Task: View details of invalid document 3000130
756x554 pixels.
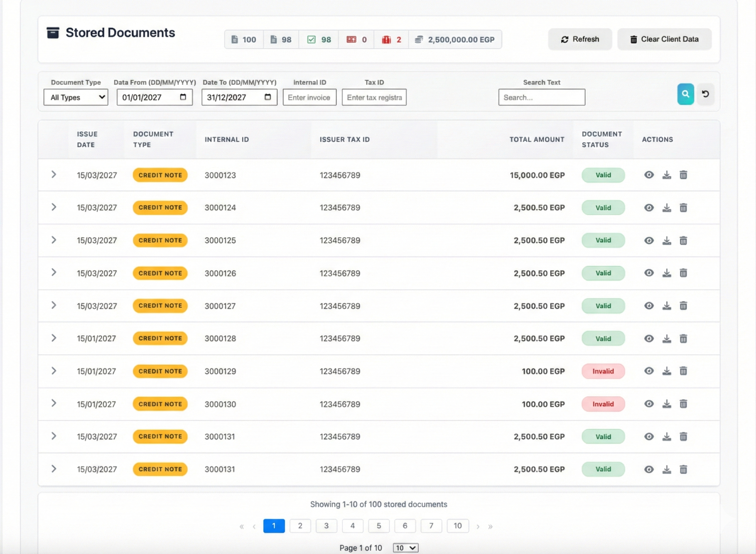Action: coord(649,404)
